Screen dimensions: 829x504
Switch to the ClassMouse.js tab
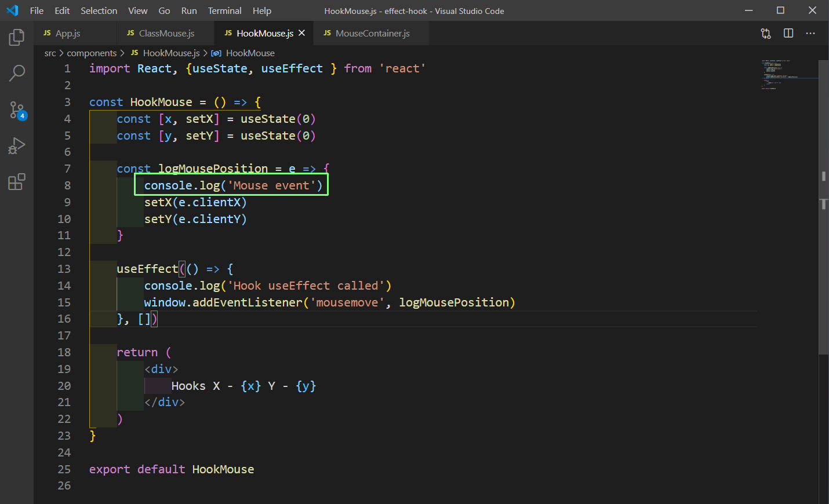pyautogui.click(x=165, y=34)
